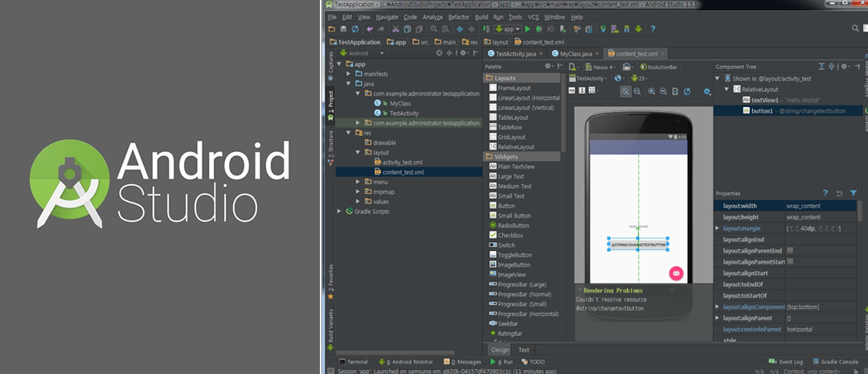The image size is (868, 374).
Task: Click the Properties filter funnel icon
Action: [x=854, y=193]
